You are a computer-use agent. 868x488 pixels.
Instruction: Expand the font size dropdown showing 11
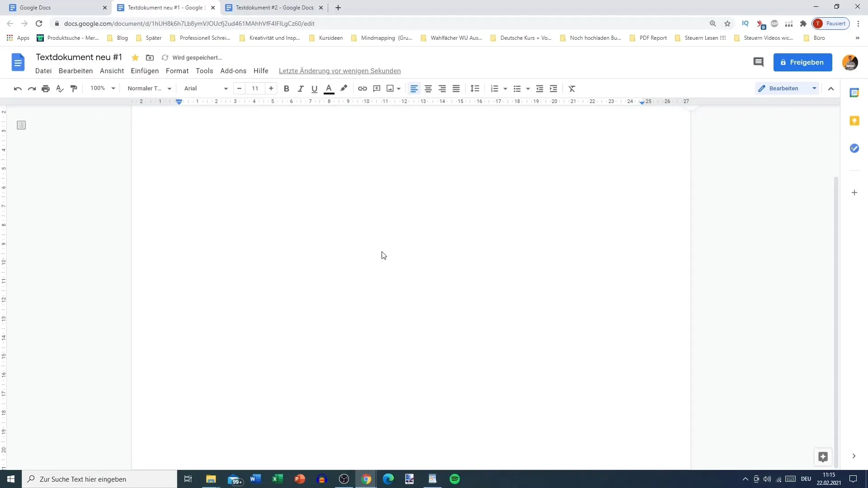tap(255, 88)
